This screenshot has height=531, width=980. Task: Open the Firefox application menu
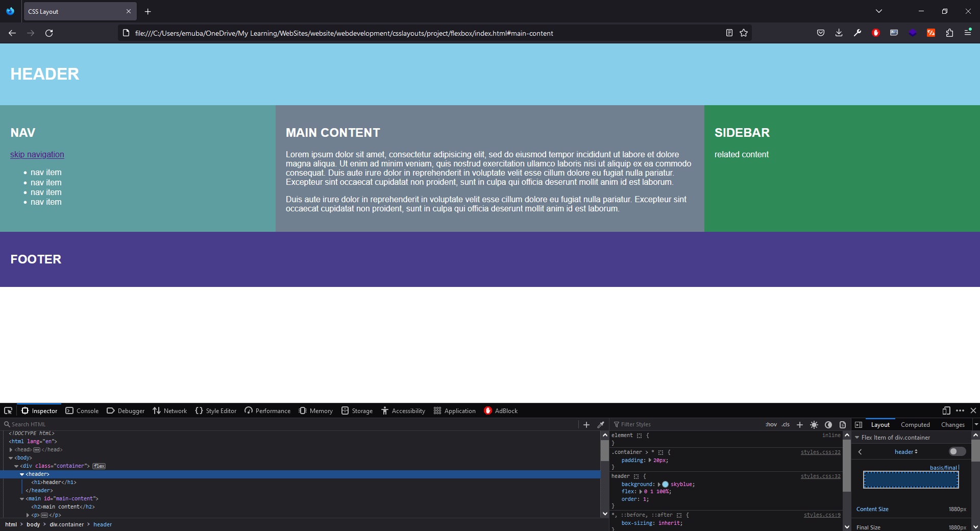pos(968,33)
